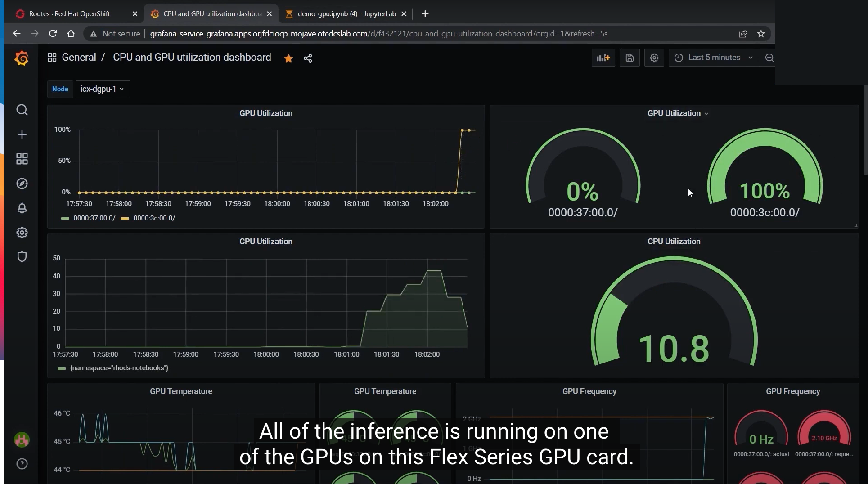The width and height of the screenshot is (868, 484).
Task: Click the General folder breadcrumb link
Action: click(x=79, y=58)
